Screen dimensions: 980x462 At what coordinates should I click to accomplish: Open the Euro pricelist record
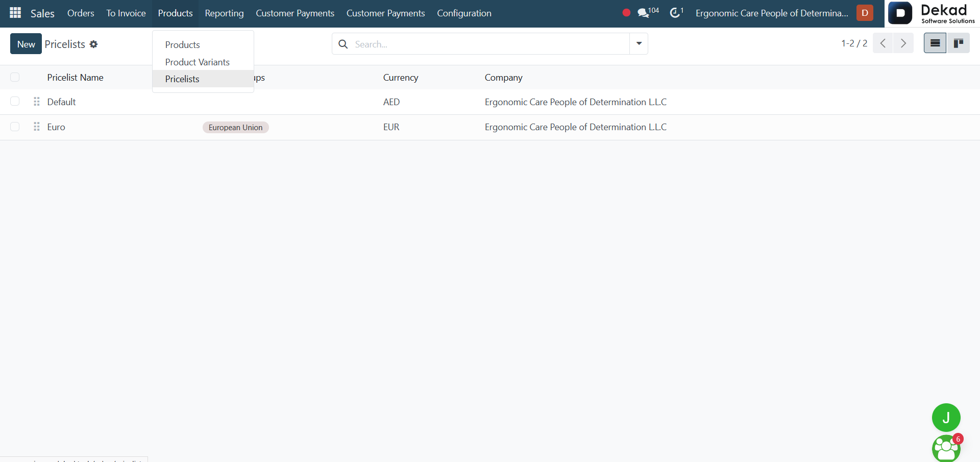pyautogui.click(x=56, y=127)
